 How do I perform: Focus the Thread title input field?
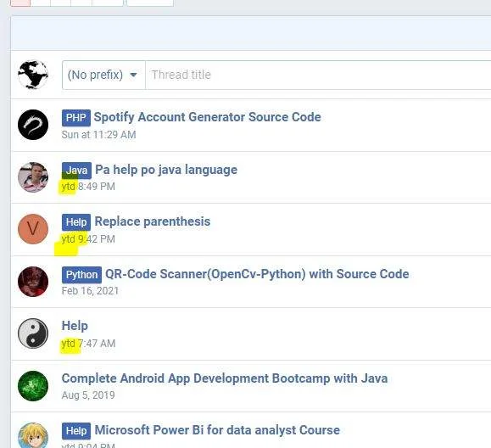pyautogui.click(x=318, y=75)
